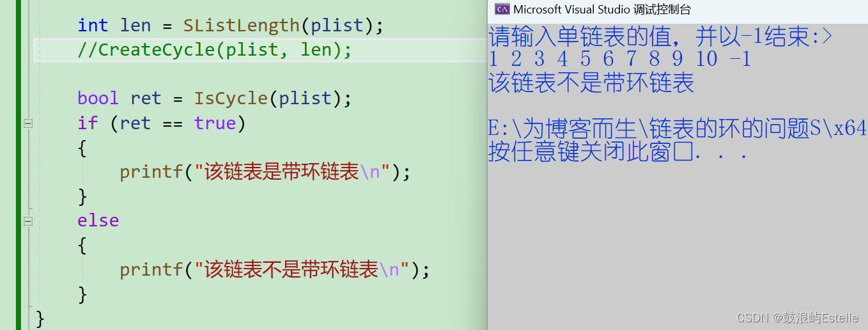This screenshot has height=330, width=868.
Task: Collapse the if (ret == true) block
Action: [x=27, y=123]
